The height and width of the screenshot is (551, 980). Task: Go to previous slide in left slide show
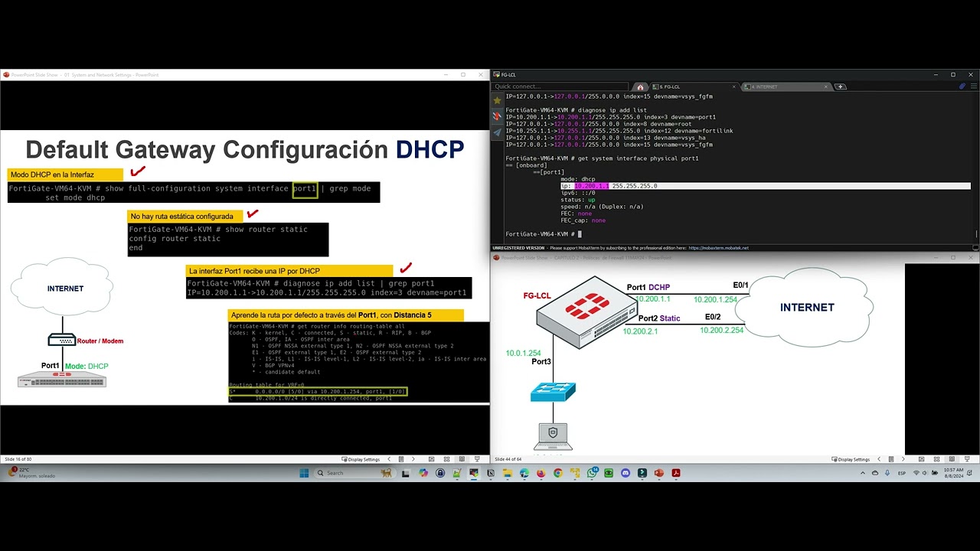pyautogui.click(x=389, y=459)
